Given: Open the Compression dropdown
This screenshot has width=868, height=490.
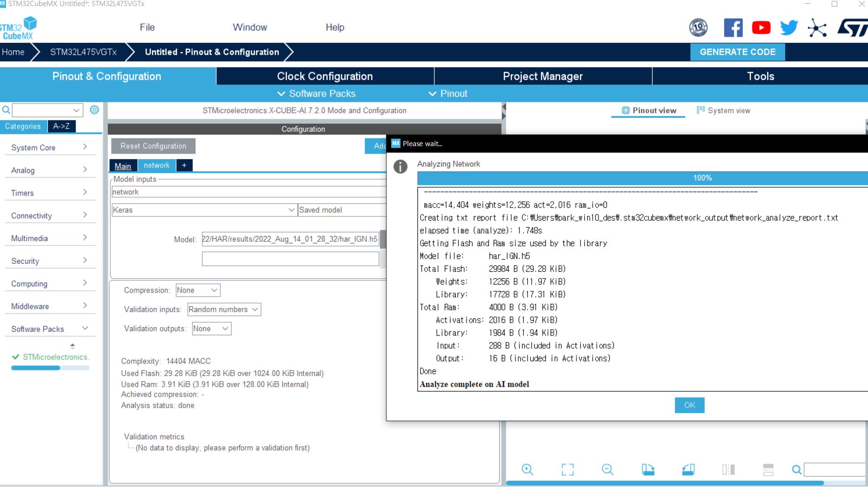Looking at the screenshot, I should (198, 290).
